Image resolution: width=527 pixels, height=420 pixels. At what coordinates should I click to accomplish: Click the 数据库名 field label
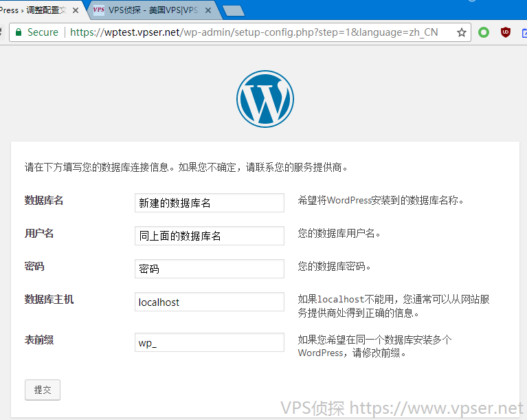44,200
